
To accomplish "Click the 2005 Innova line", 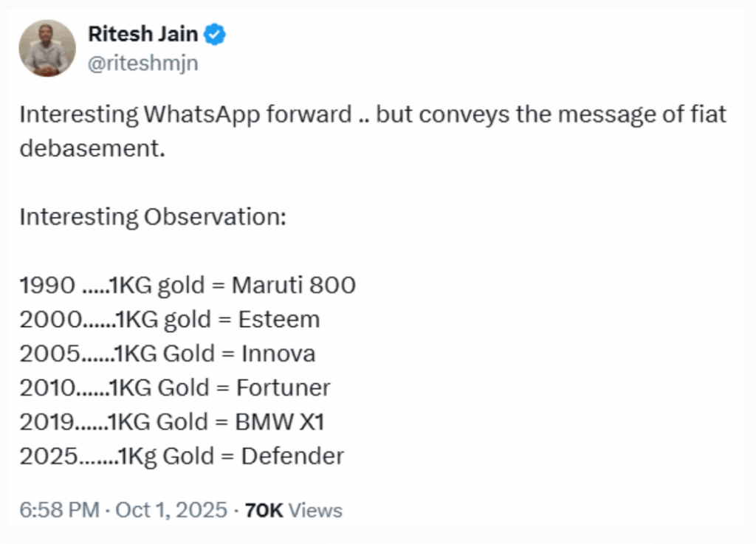I will 167,354.
